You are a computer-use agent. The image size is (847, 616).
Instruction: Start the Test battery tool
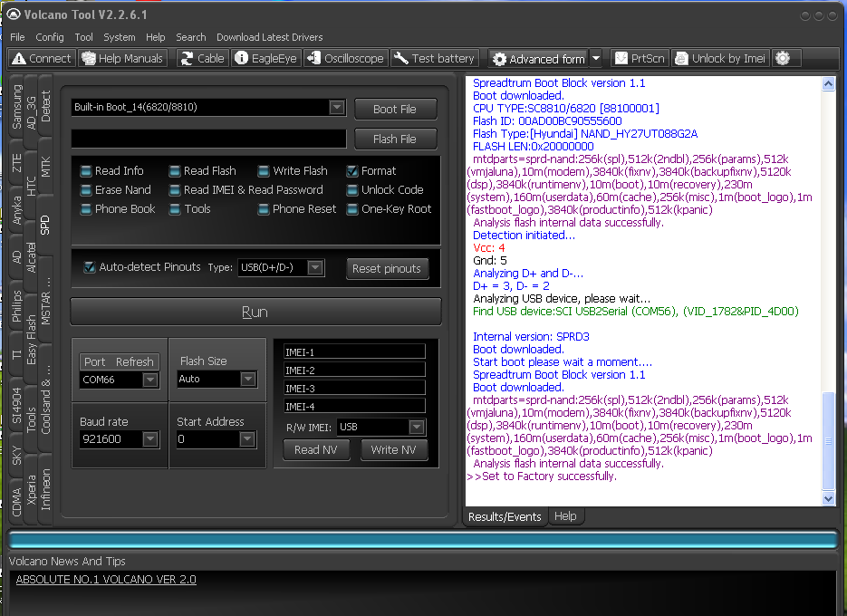tap(435, 58)
